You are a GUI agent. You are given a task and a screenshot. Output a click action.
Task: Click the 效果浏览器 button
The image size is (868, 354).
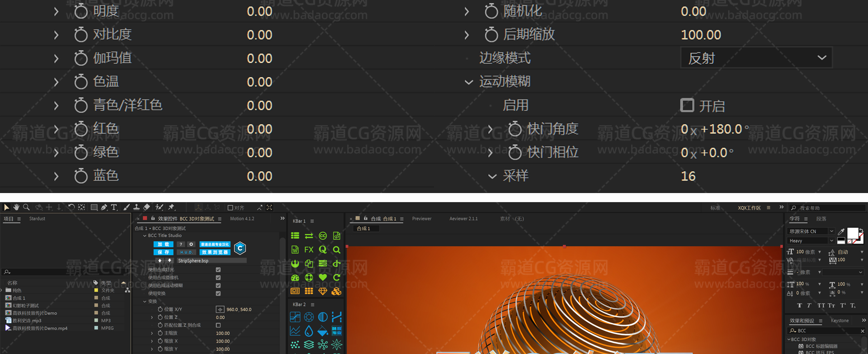[x=215, y=252]
